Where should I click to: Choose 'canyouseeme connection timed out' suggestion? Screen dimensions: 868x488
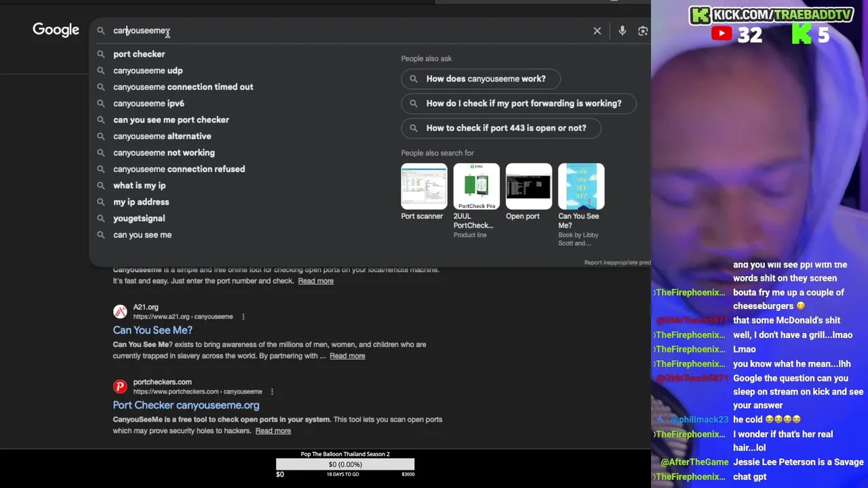(183, 87)
